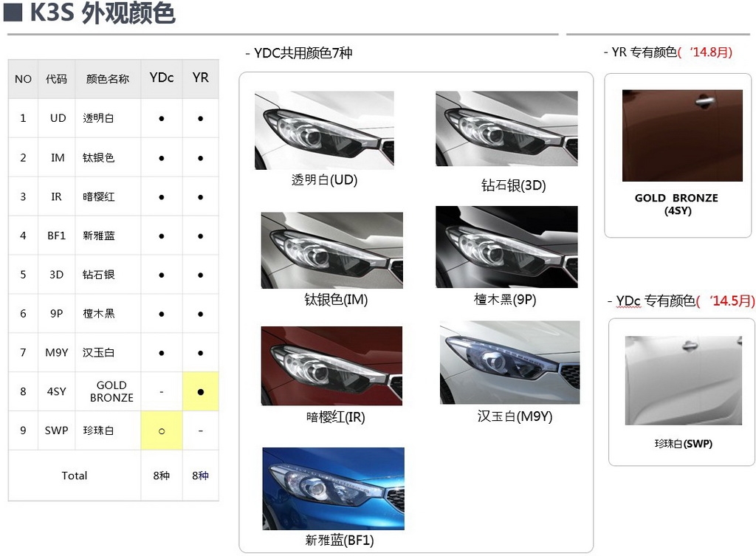Select the 钛银色(IM) caption text

pos(336,300)
